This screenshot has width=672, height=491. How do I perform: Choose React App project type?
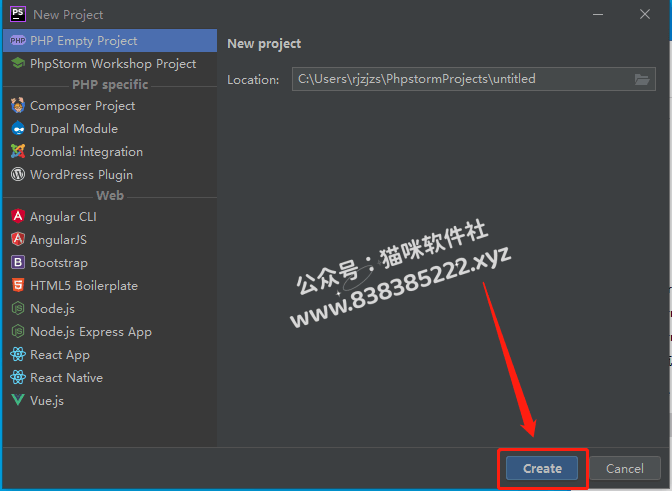point(110,354)
